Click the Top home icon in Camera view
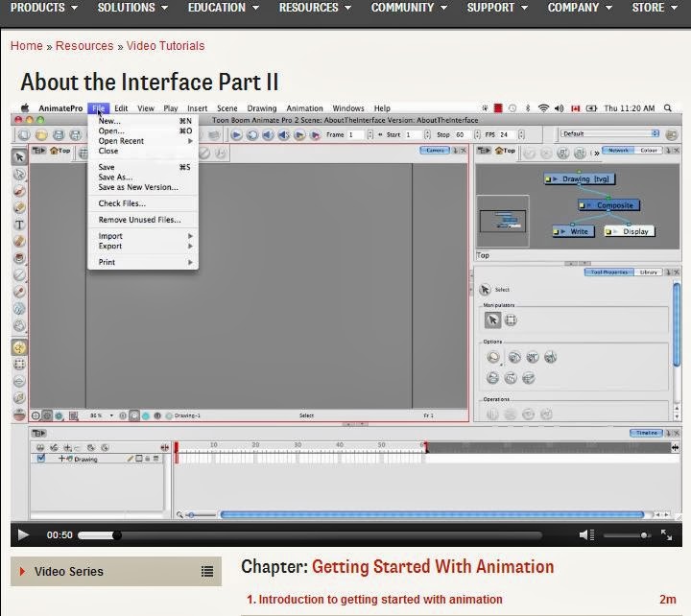The height and width of the screenshot is (616, 691). pyautogui.click(x=55, y=151)
